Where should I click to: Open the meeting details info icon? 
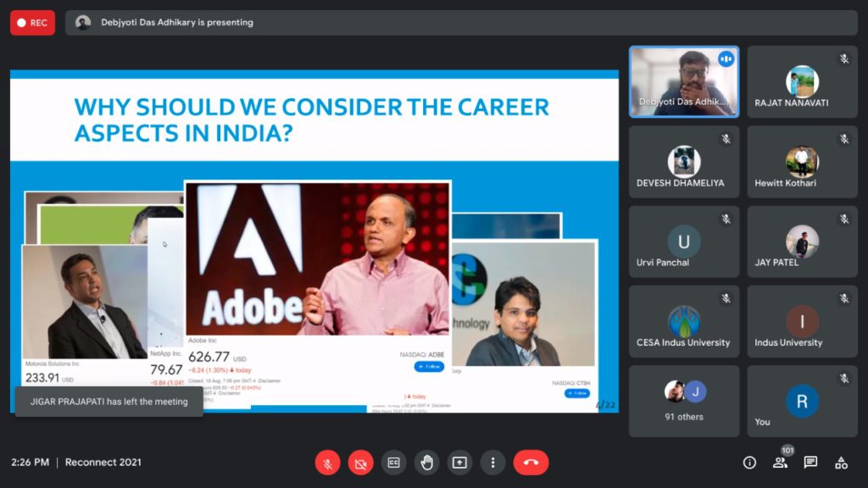[x=749, y=463]
